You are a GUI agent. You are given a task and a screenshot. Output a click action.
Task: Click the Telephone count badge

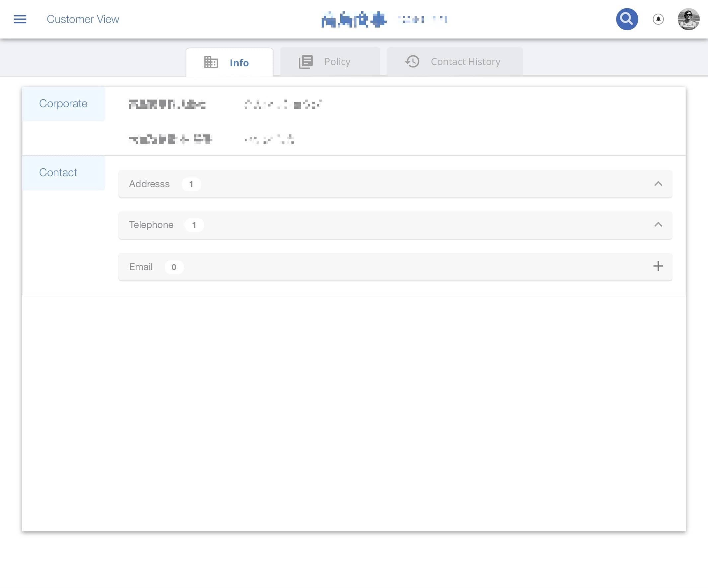(194, 225)
